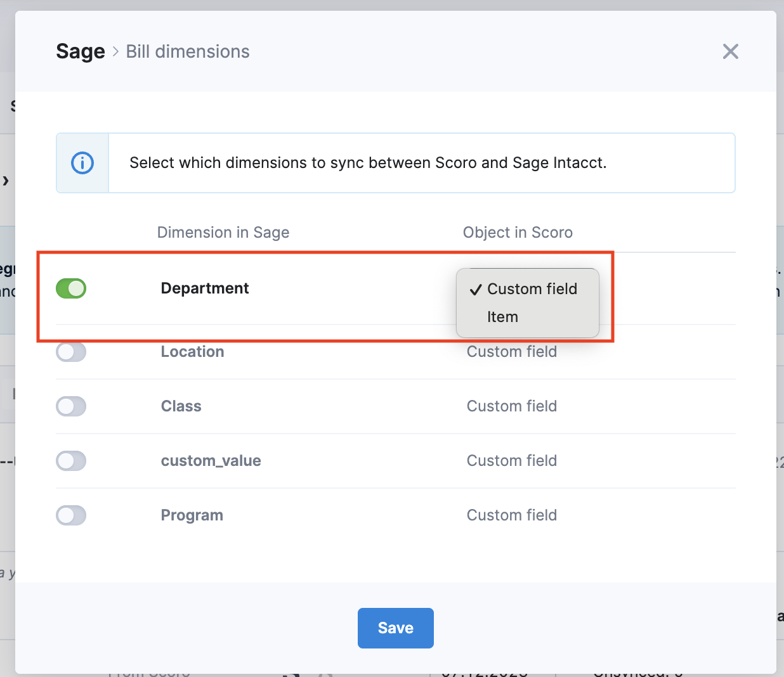Viewport: 784px width, 677px height.
Task: Open the Location row Custom field dropdown
Action: [x=512, y=352]
